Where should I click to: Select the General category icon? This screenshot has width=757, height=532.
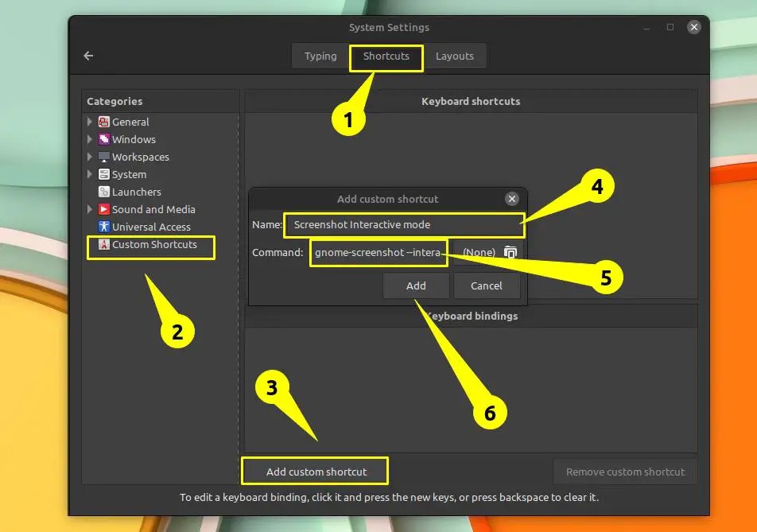click(104, 122)
